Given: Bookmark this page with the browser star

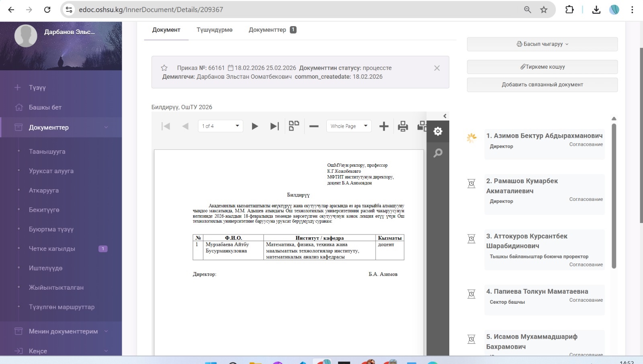Looking at the screenshot, I should coord(544,10).
